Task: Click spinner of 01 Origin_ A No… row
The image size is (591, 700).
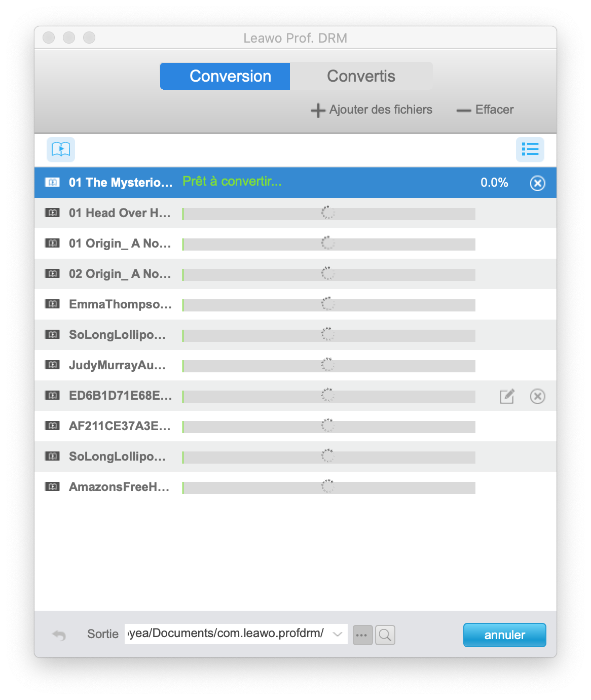Action: click(328, 243)
